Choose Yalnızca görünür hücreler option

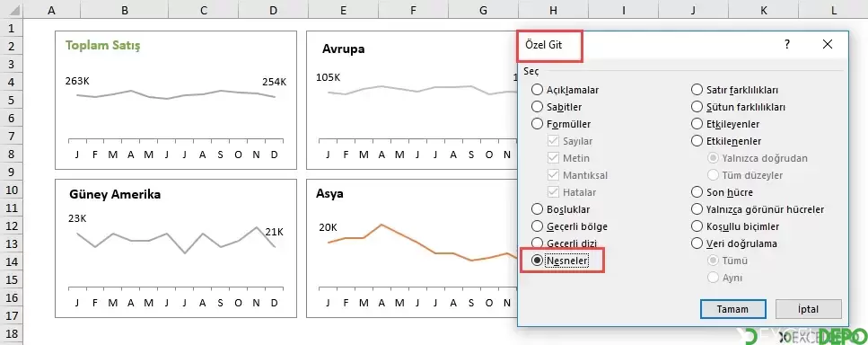pos(758,209)
